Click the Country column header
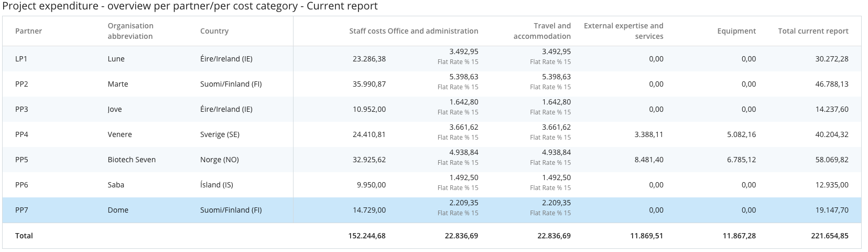The height and width of the screenshot is (252, 868). coord(214,31)
